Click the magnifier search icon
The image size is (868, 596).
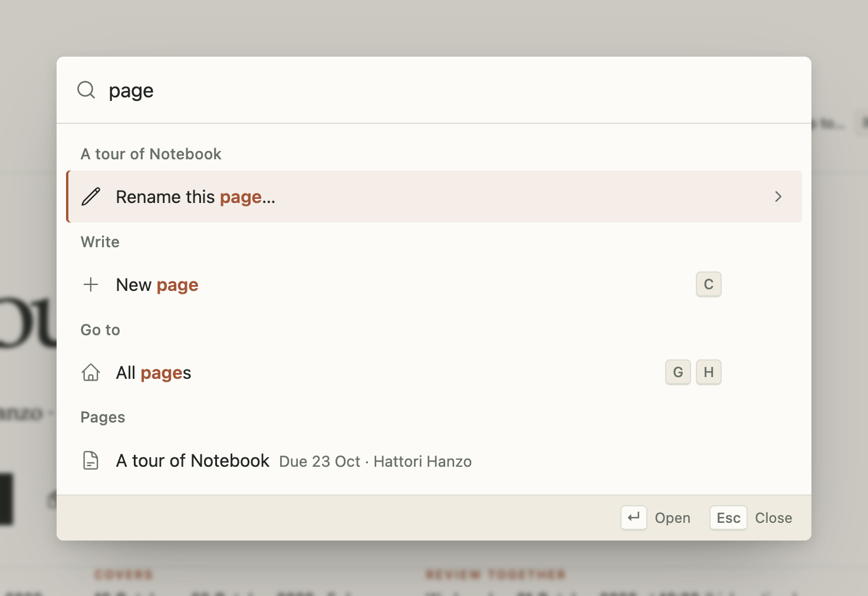[86, 90]
